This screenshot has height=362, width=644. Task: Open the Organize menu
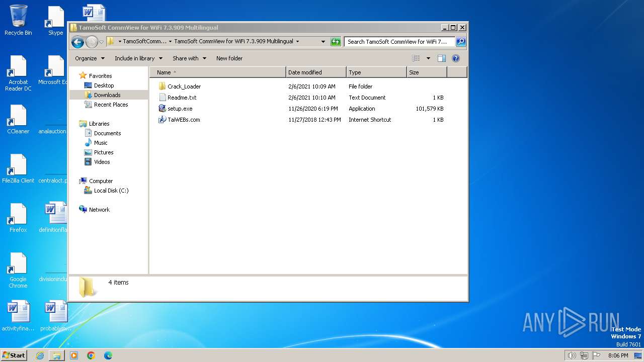tap(90, 58)
